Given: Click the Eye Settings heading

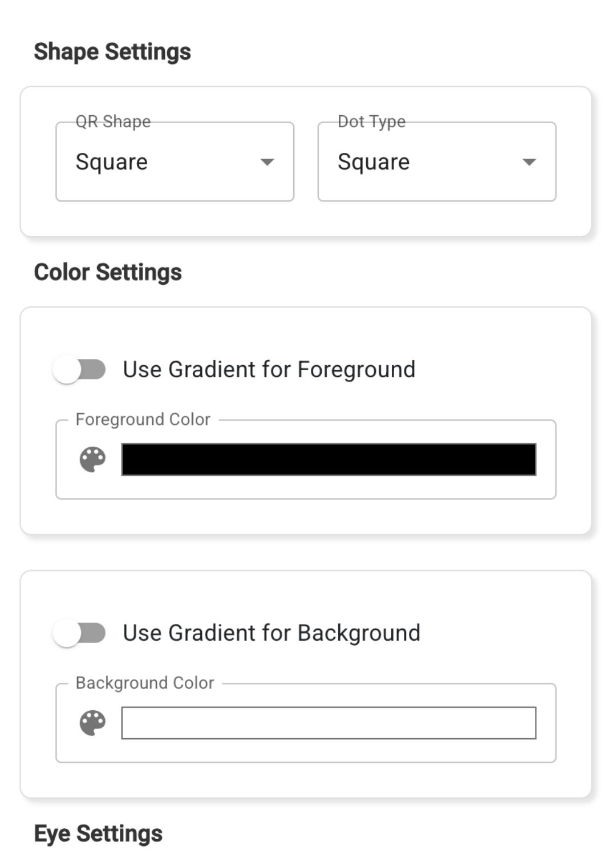Looking at the screenshot, I should (x=98, y=833).
